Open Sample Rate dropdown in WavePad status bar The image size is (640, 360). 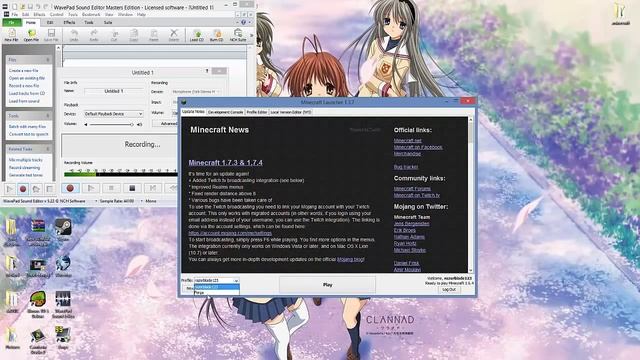pos(115,201)
